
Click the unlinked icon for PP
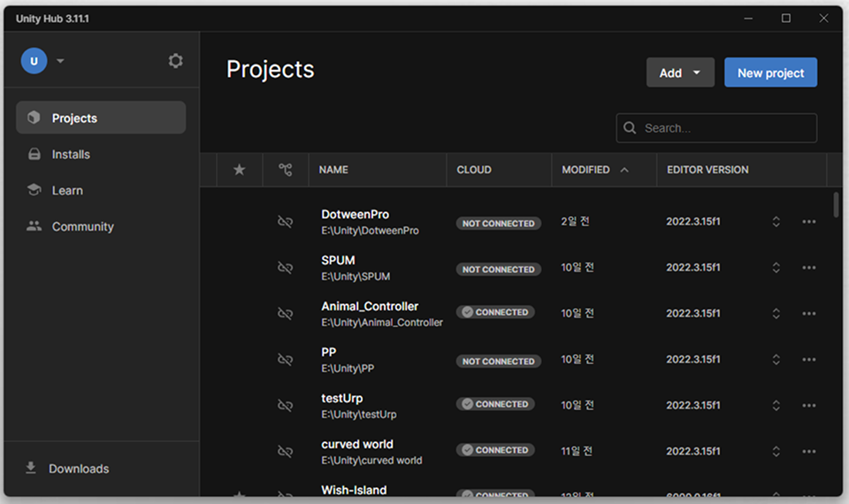coord(286,360)
